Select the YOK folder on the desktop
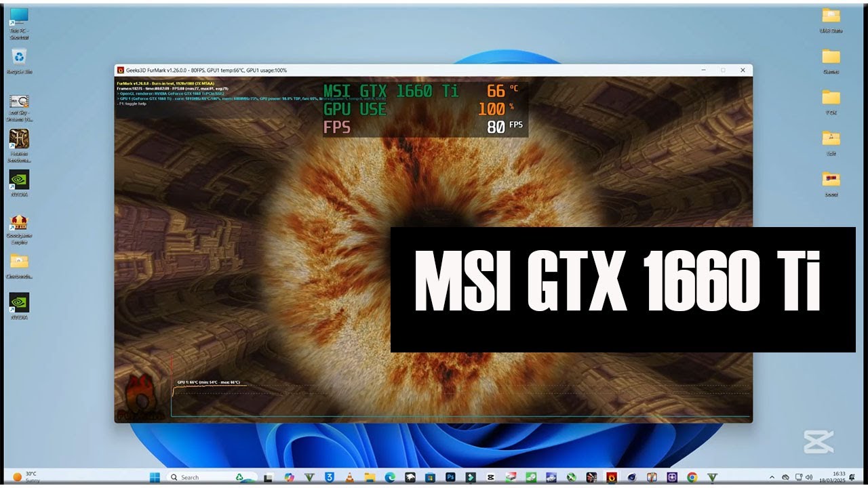This screenshot has height=488, width=868. click(831, 101)
